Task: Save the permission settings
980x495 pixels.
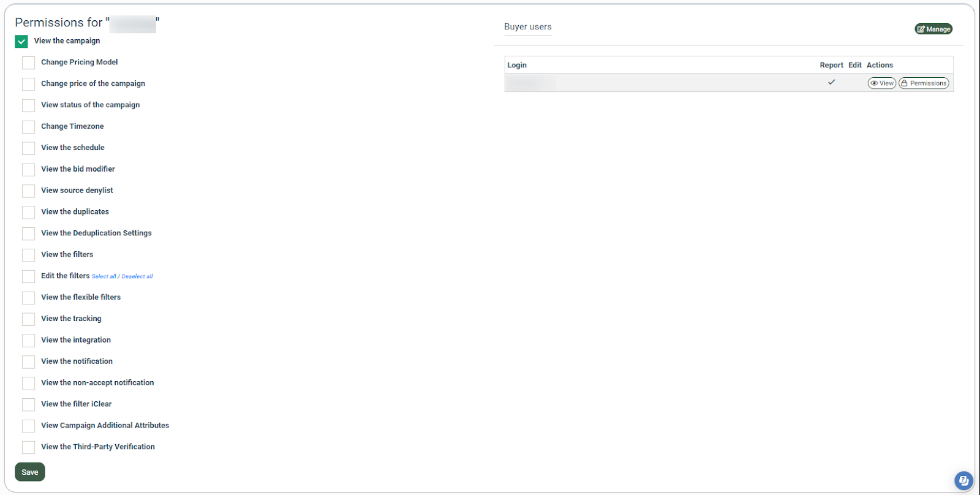Action: point(30,472)
